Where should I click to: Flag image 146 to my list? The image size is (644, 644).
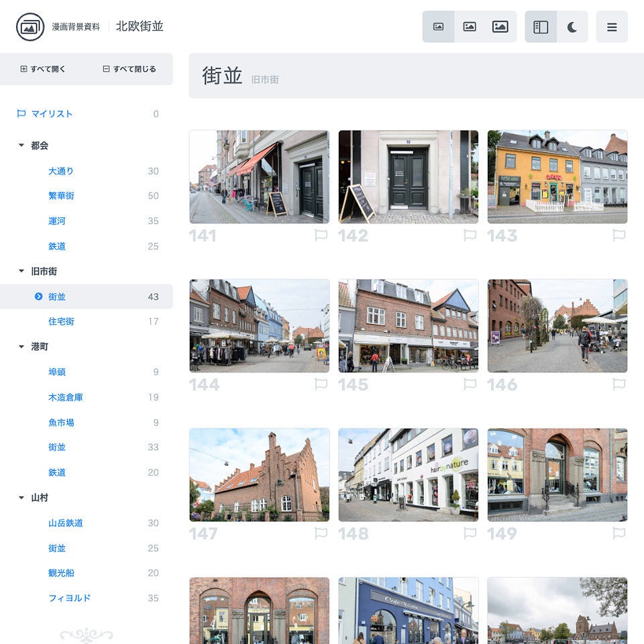619,384
